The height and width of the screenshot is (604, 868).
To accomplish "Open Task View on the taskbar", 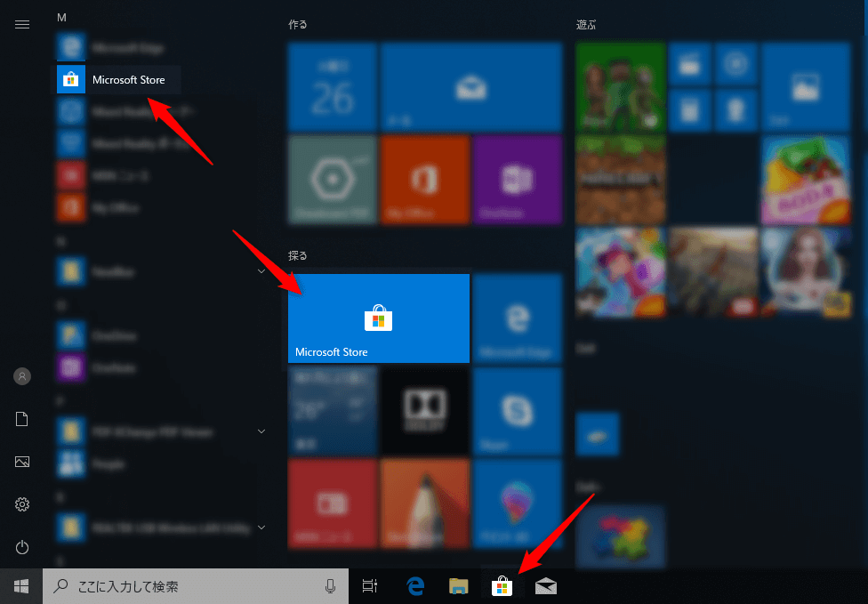I will pyautogui.click(x=370, y=585).
